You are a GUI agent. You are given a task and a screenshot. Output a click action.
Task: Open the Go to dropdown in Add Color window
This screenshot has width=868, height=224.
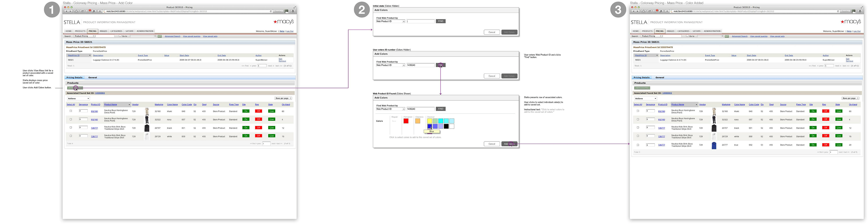pos(143,36)
